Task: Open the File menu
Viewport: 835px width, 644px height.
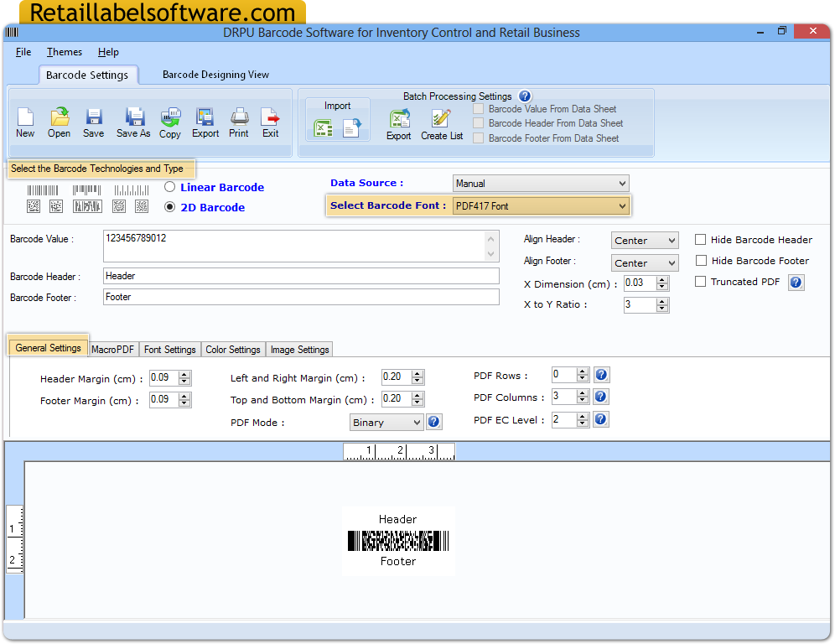Action: (x=23, y=52)
